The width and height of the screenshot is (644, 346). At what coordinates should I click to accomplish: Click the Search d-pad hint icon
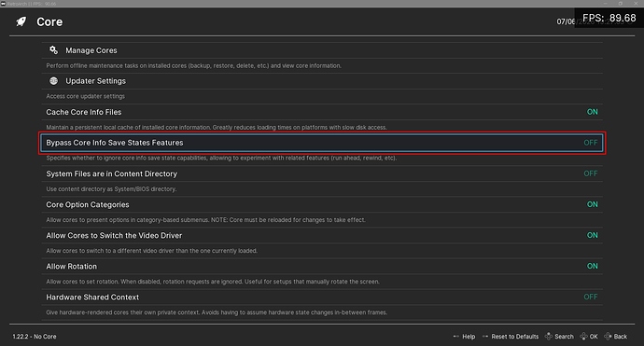coord(548,336)
